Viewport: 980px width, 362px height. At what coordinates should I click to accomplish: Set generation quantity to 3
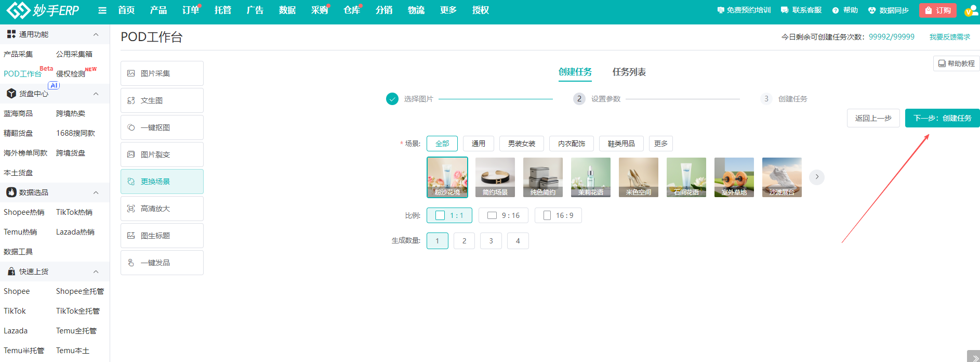click(491, 241)
